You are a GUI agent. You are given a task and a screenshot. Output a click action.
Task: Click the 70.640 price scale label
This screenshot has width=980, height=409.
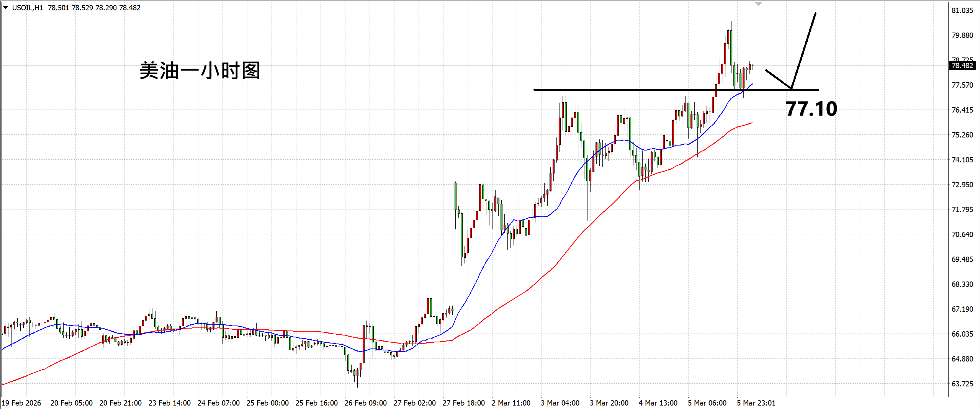coord(962,234)
